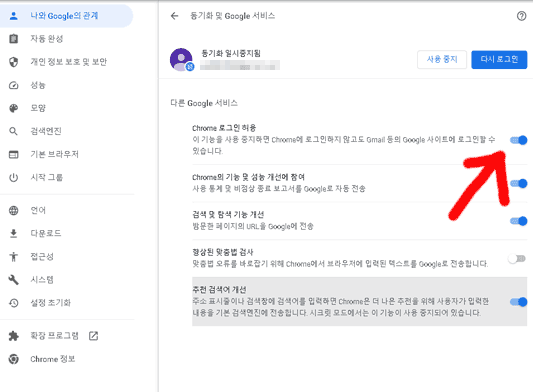Click the puzzle piece icon for 확장 프로그램
The width and height of the screenshot is (533, 392).
click(14, 336)
